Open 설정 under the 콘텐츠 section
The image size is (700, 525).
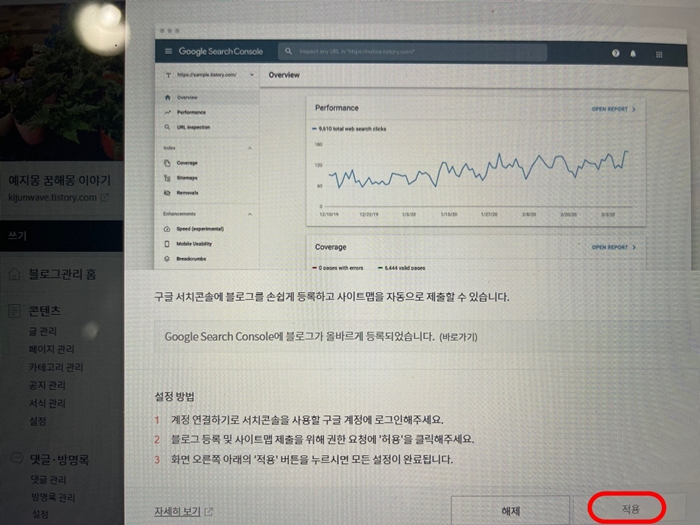(38, 421)
